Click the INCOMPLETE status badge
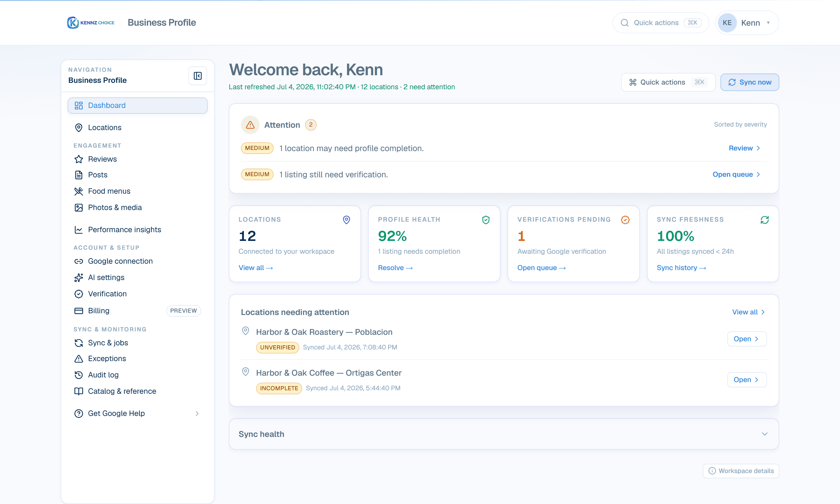 (x=279, y=388)
